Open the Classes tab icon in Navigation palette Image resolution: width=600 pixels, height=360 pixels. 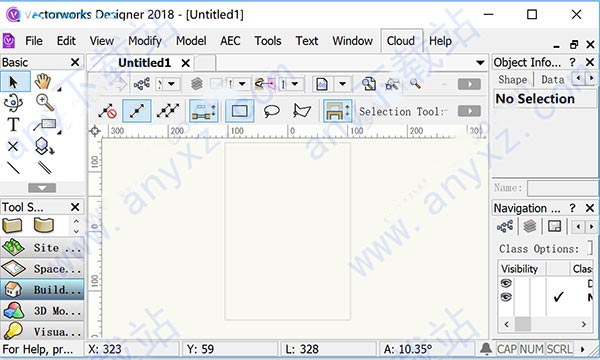click(x=505, y=226)
